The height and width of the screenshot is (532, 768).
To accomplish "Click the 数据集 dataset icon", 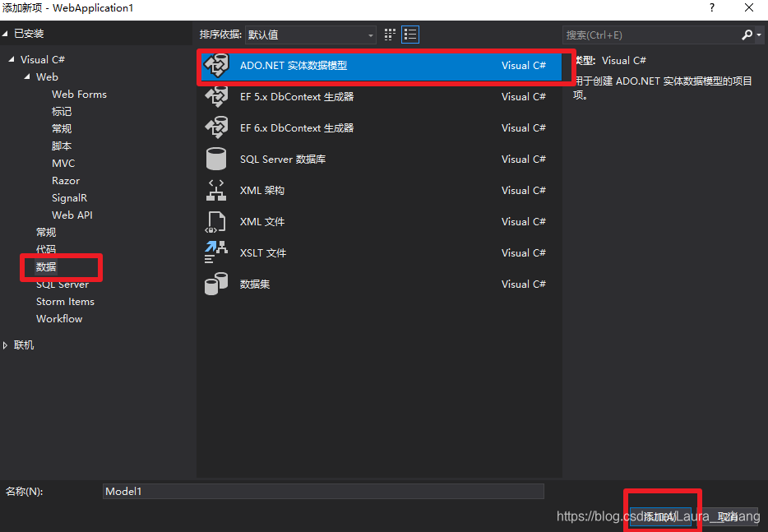I will pos(216,285).
